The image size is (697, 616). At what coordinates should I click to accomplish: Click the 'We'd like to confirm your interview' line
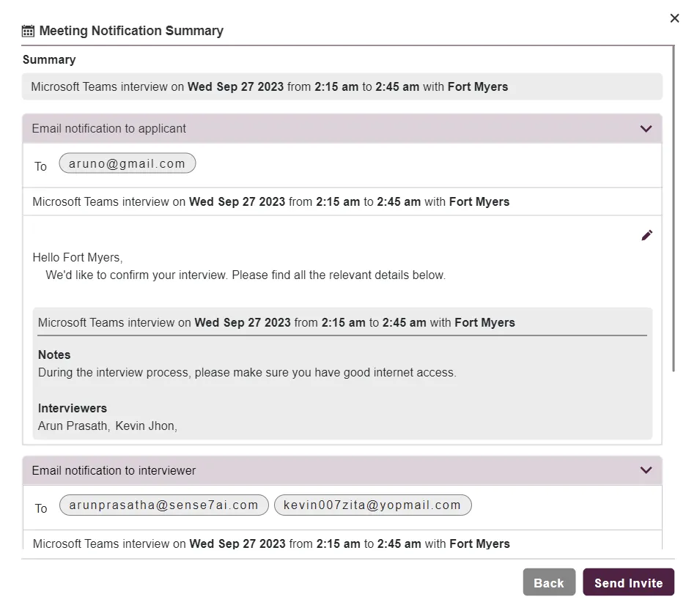point(246,275)
